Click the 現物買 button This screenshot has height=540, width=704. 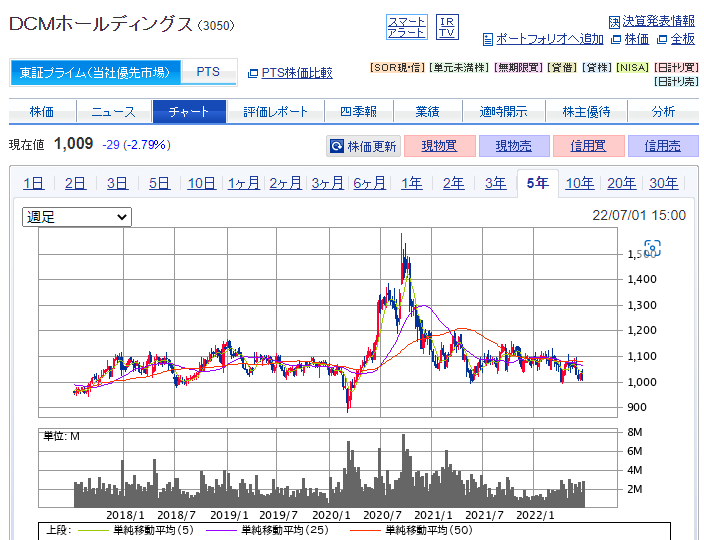click(x=440, y=146)
